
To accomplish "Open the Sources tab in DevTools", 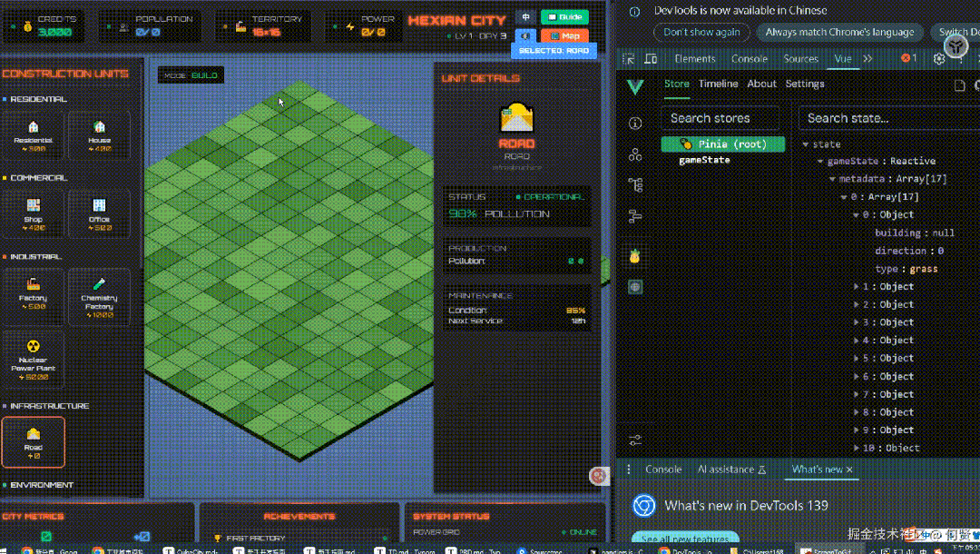I will click(x=800, y=59).
